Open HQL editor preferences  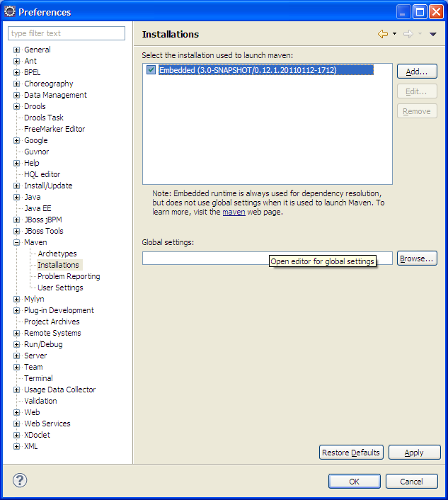pyautogui.click(x=42, y=174)
